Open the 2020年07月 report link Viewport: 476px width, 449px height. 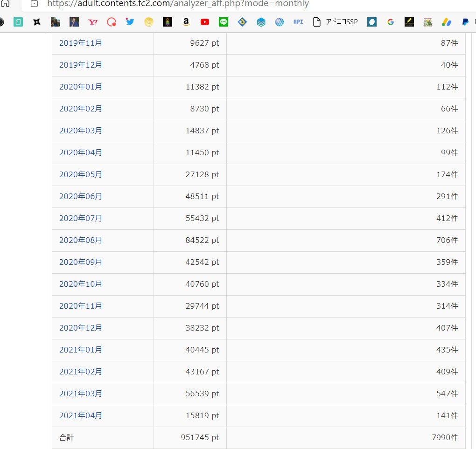[80, 218]
